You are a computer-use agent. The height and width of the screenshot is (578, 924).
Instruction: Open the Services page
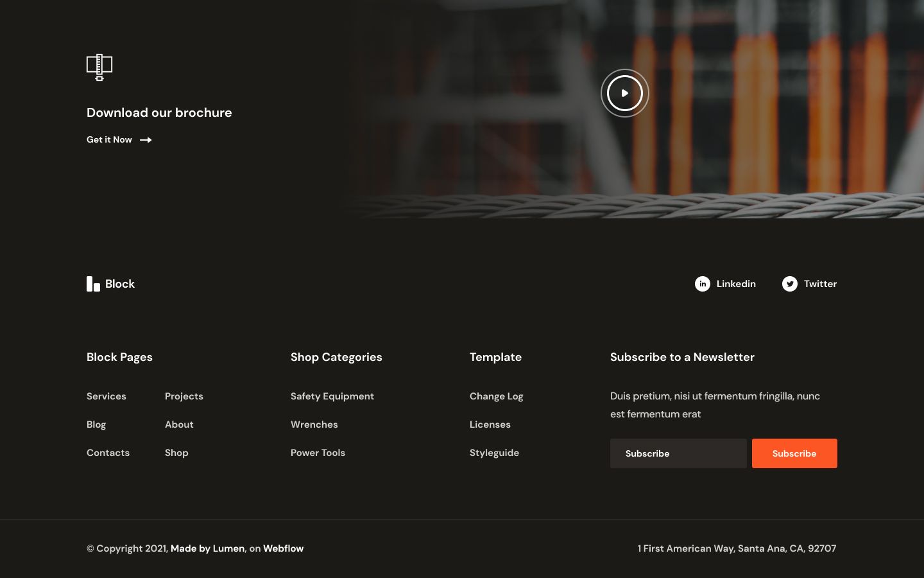click(x=107, y=396)
